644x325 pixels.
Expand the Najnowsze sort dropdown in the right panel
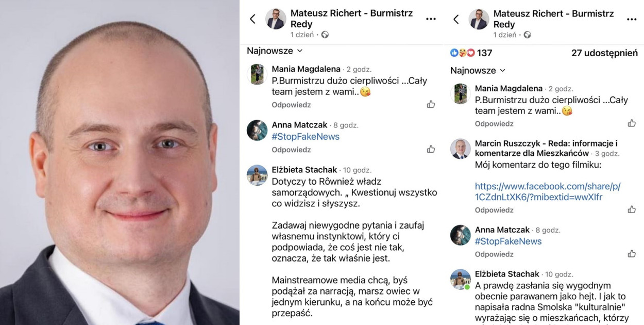pos(478,70)
